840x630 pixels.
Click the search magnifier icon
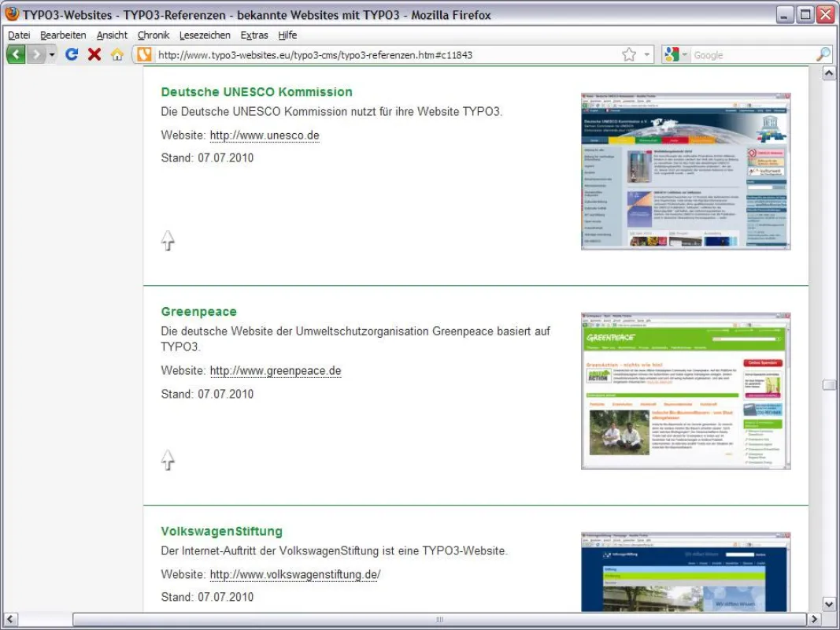(x=823, y=54)
